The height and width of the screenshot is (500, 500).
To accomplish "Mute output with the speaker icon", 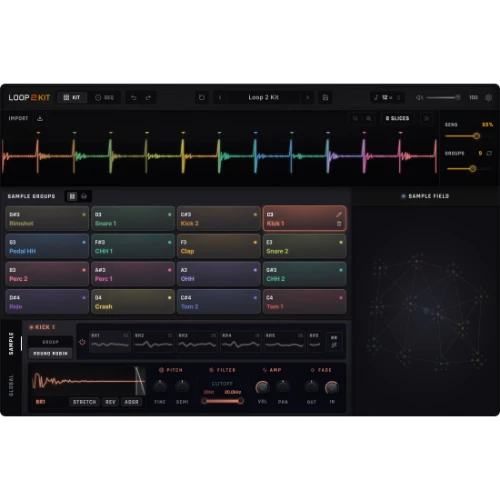I will tap(419, 97).
